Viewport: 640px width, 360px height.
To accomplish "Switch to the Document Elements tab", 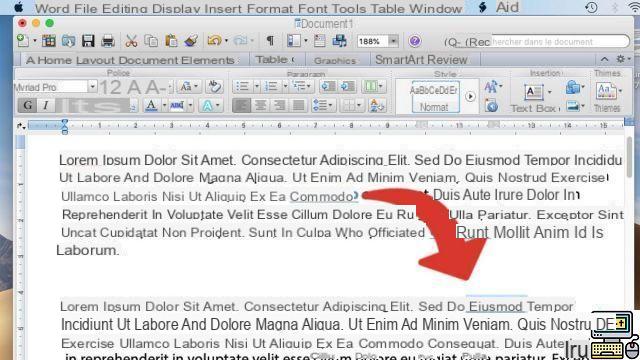I will [x=177, y=60].
